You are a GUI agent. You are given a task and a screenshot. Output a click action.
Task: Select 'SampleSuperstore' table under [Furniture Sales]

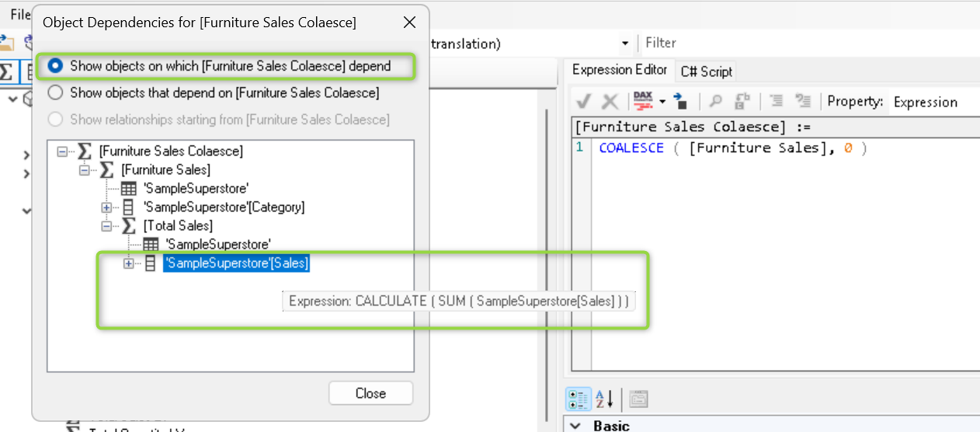pyautogui.click(x=196, y=188)
